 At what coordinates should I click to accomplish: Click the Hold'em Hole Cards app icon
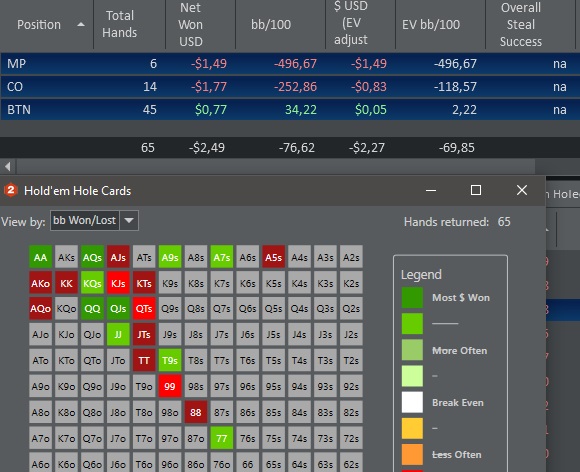click(x=11, y=191)
